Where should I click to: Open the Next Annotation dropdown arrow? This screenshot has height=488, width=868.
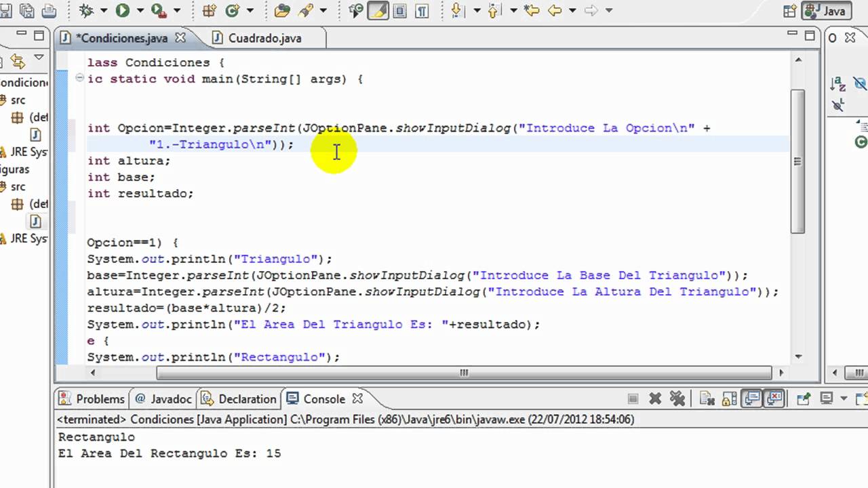point(477,10)
